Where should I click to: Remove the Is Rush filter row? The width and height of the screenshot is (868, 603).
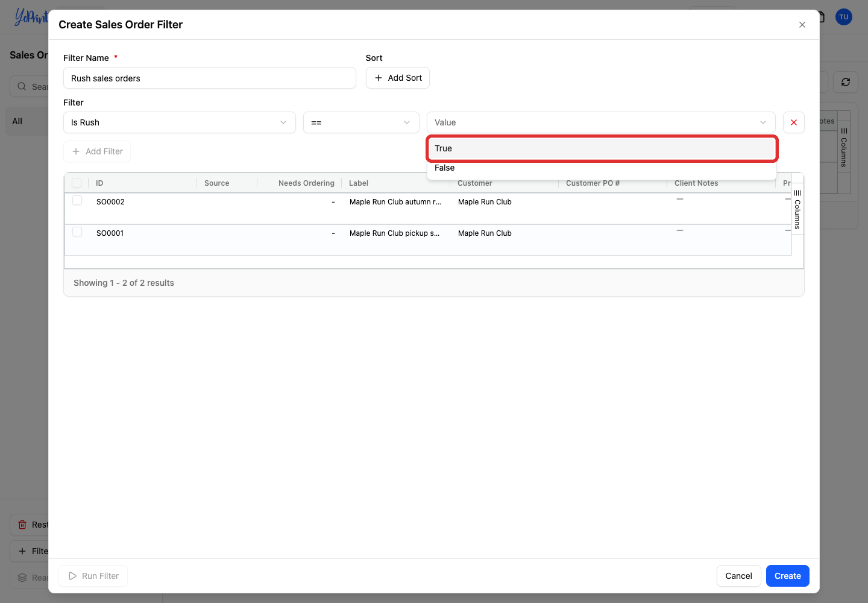click(793, 122)
